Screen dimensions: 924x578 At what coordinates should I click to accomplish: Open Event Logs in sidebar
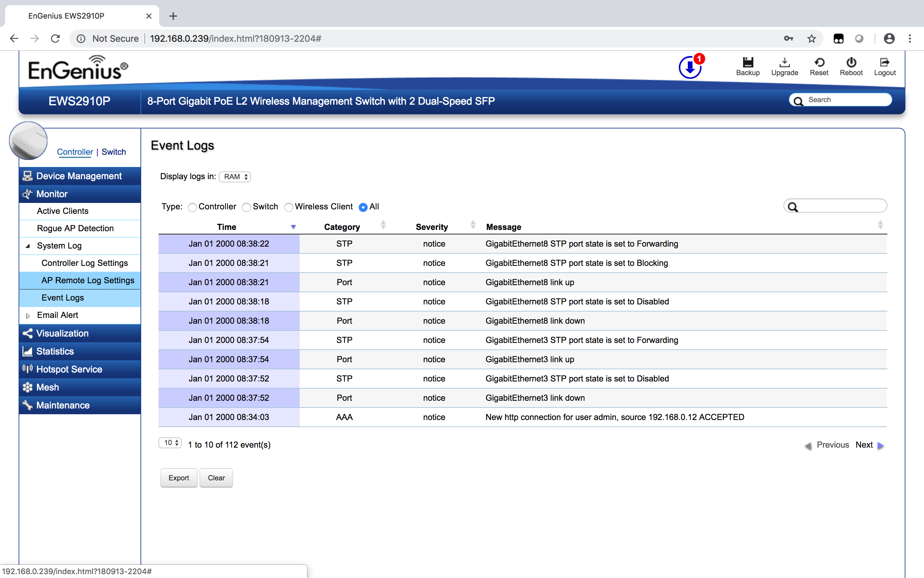[x=80, y=298]
